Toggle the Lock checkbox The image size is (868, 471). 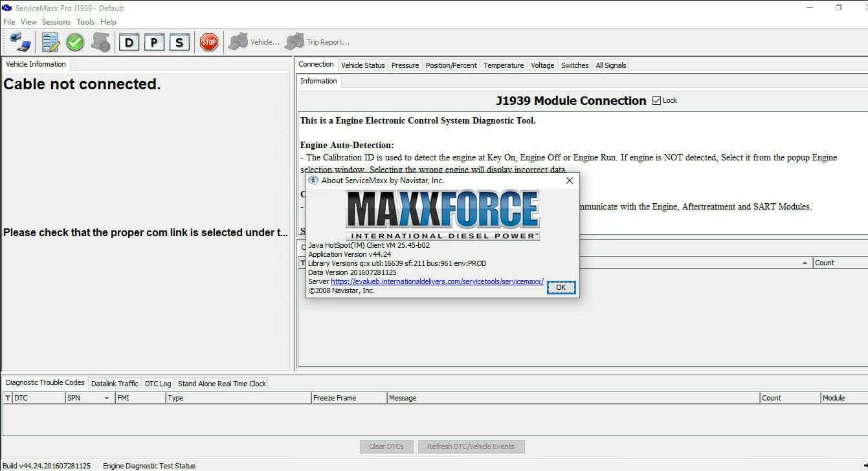[657, 100]
